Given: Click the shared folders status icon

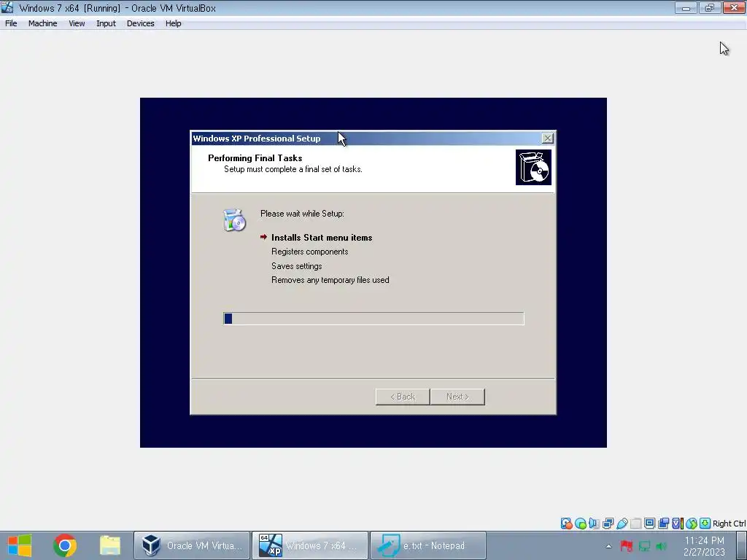Looking at the screenshot, I should point(635,524).
